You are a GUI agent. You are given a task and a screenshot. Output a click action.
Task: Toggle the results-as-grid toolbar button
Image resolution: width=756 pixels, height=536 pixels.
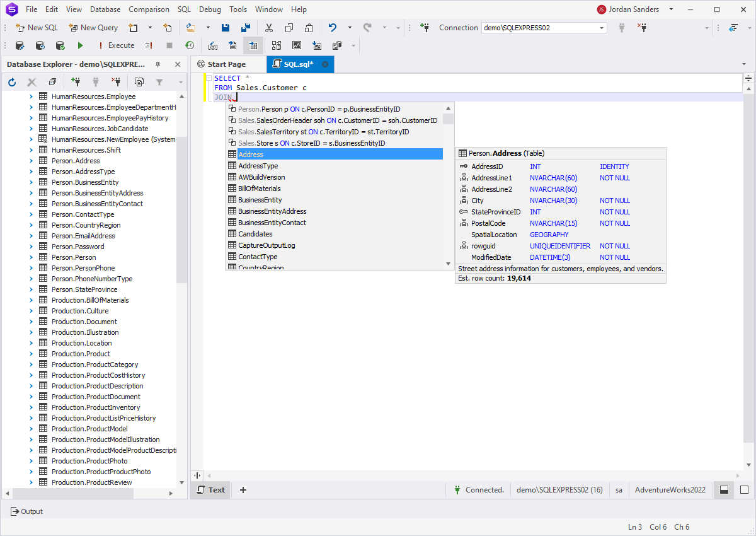tap(253, 45)
